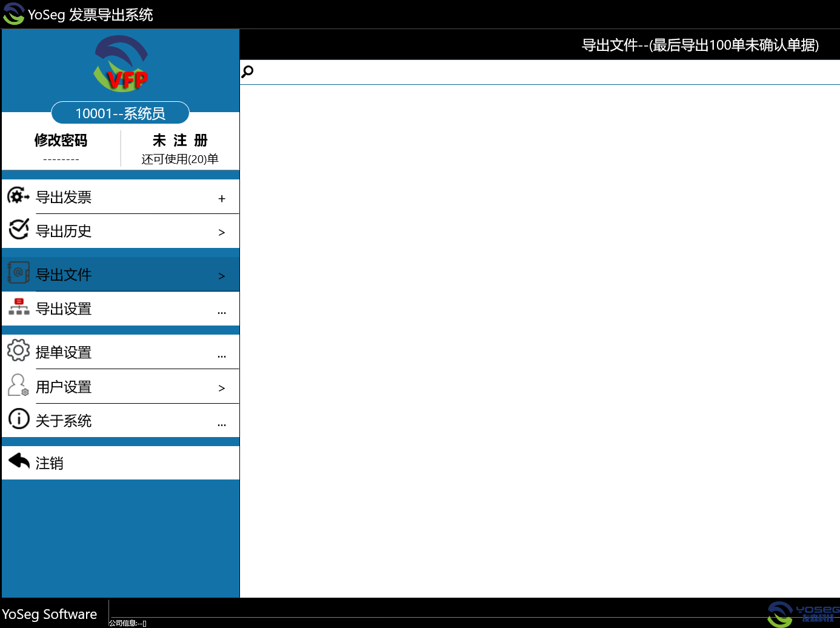Open the 提单设置 menu entry
Screen dimensions: 840x628
coord(64,353)
